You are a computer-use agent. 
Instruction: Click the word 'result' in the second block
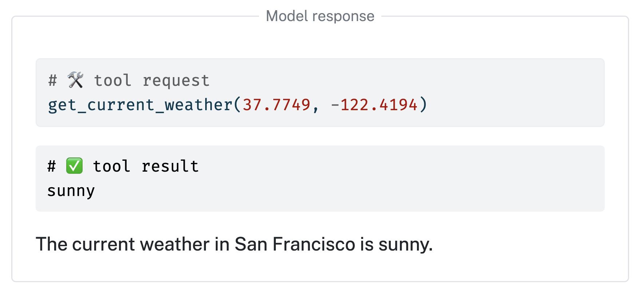click(x=170, y=166)
